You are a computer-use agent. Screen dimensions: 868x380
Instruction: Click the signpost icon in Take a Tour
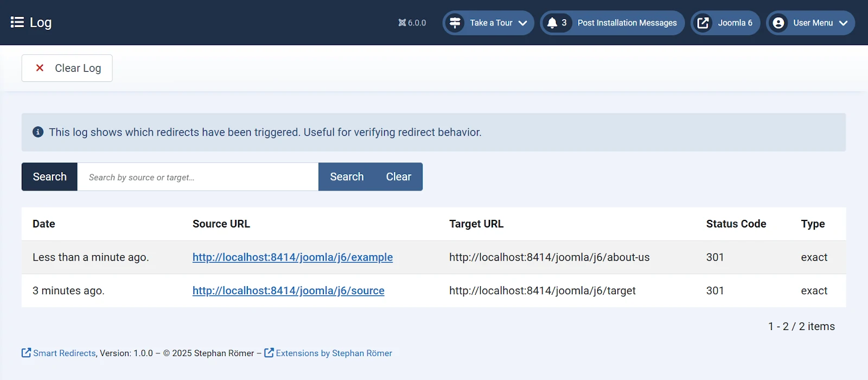pyautogui.click(x=455, y=23)
